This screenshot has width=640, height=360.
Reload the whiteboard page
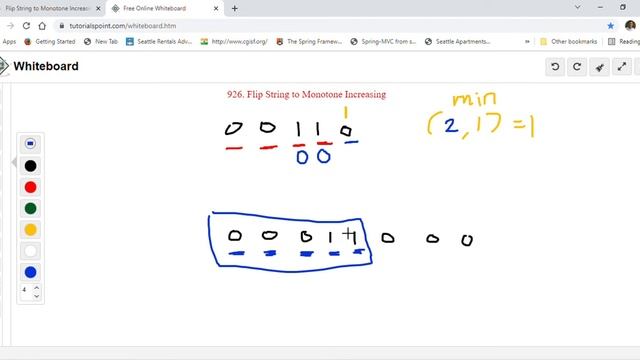click(x=26, y=26)
